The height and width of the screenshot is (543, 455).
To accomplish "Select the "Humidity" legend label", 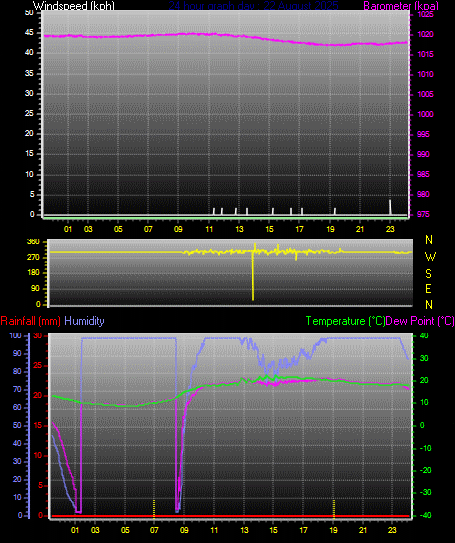I will (84, 321).
